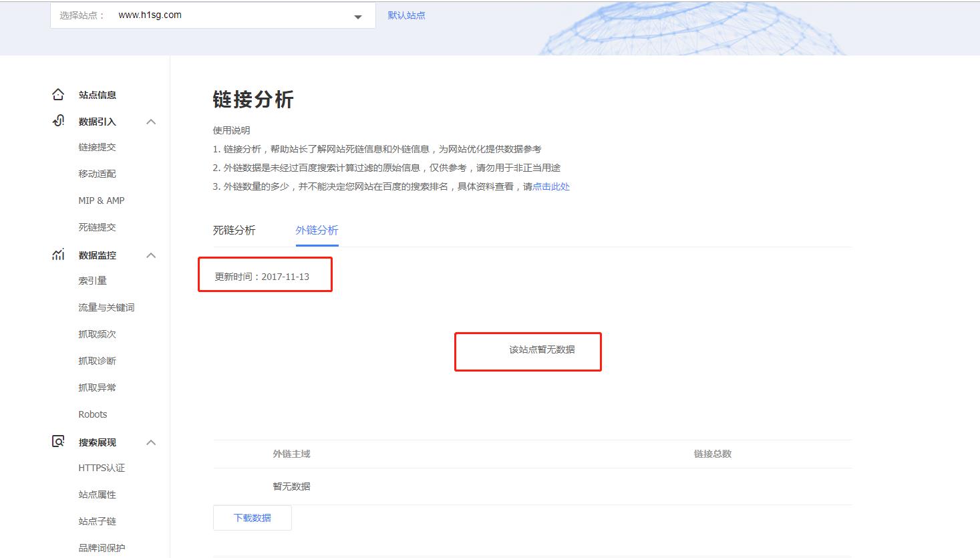Viewport: 980px width, 558px height.
Task: Click the 链接分析 page heading
Action: pyautogui.click(x=253, y=100)
